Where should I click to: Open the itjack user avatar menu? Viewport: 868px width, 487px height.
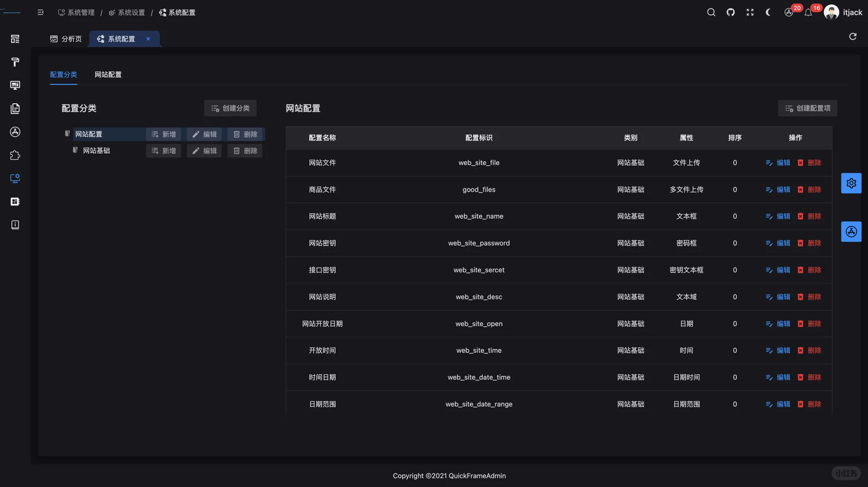tap(831, 12)
